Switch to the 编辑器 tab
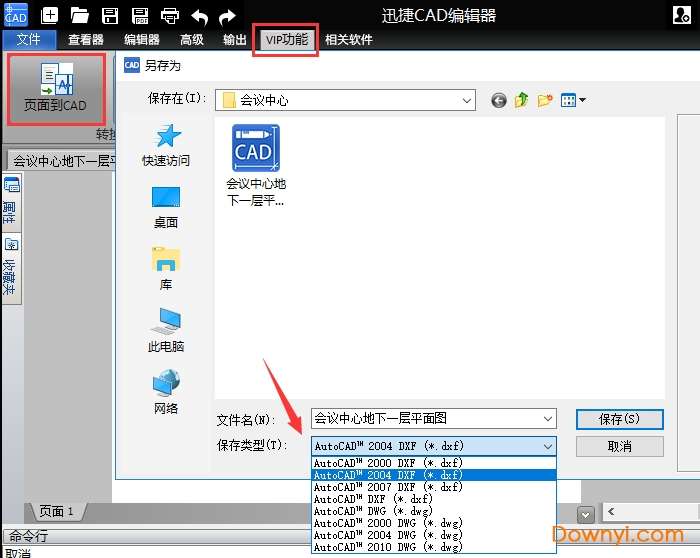The image size is (700, 558). click(x=142, y=40)
